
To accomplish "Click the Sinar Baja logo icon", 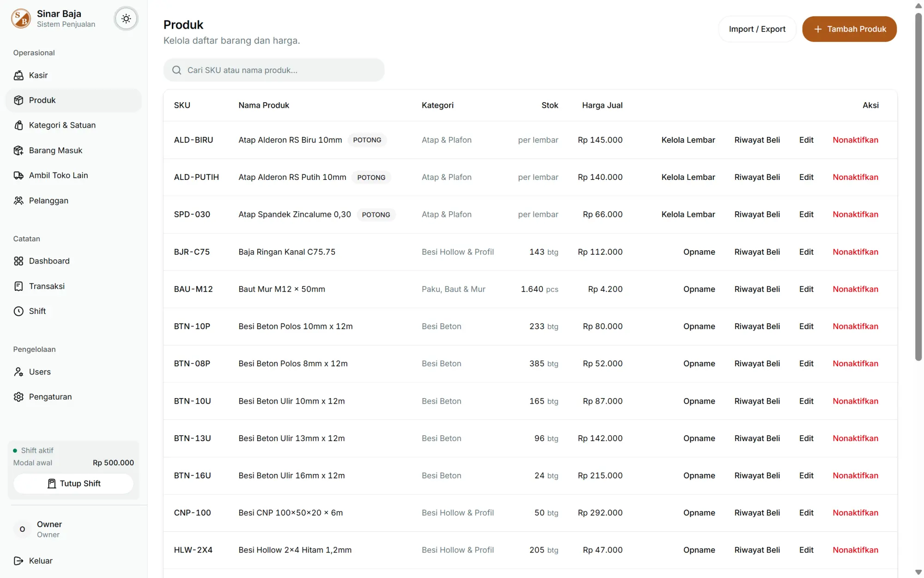I will pos(21,18).
